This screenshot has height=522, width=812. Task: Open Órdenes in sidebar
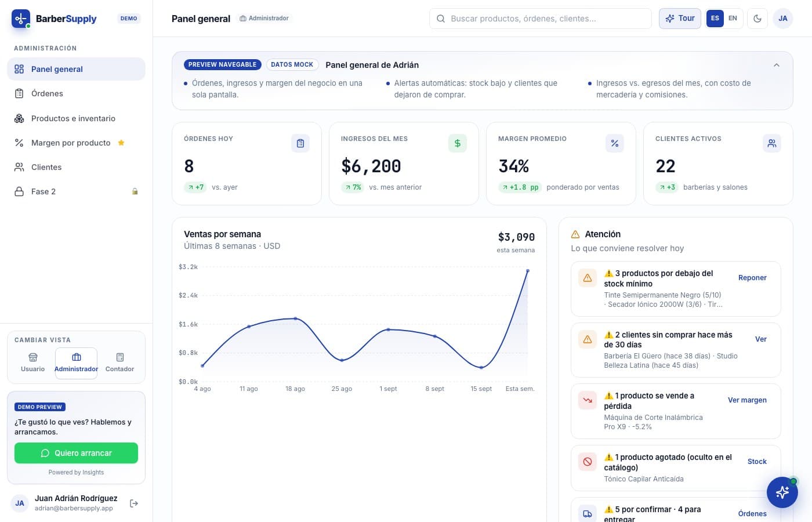(x=76, y=93)
